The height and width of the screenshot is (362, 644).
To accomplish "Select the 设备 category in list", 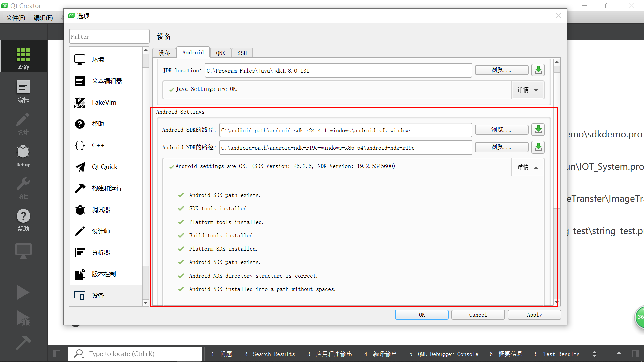I will coord(106,296).
